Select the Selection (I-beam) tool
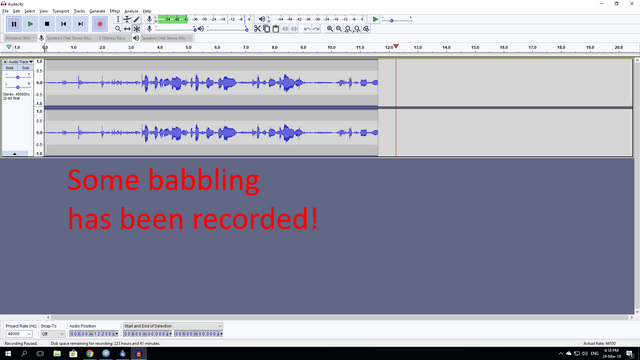This screenshot has width=640, height=360. (118, 19)
